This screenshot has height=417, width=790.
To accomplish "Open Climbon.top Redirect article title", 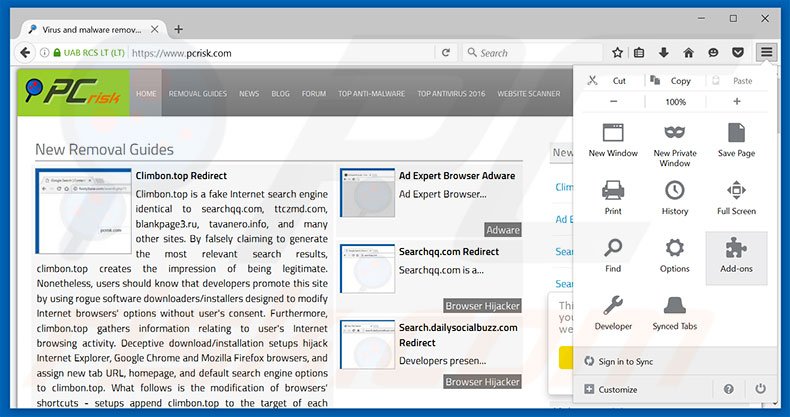I will click(x=181, y=176).
